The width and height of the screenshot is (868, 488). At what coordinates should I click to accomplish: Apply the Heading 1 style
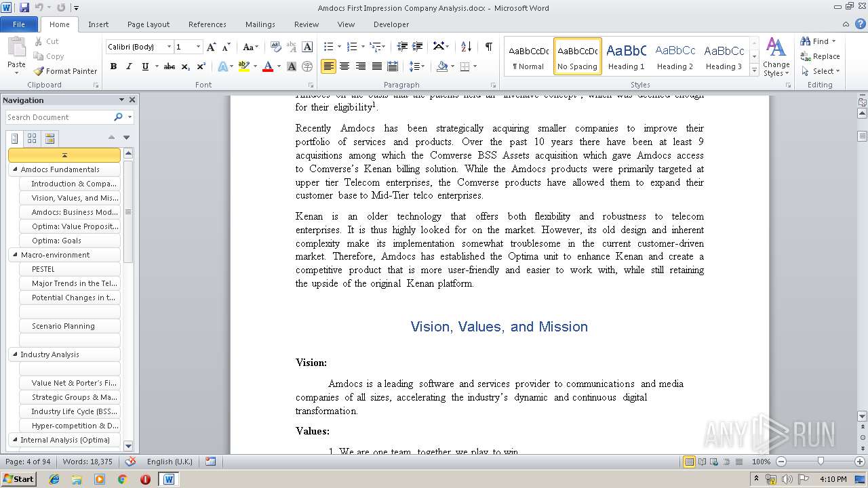pos(626,56)
